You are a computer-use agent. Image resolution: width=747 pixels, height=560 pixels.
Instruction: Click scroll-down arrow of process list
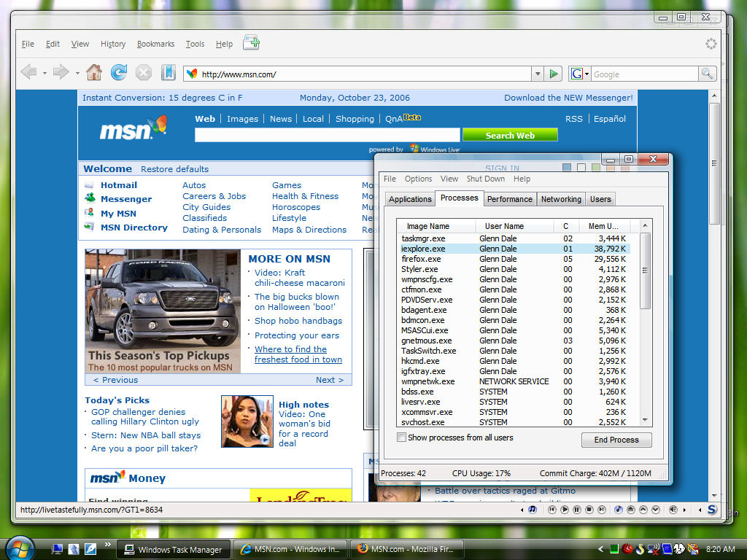click(645, 420)
